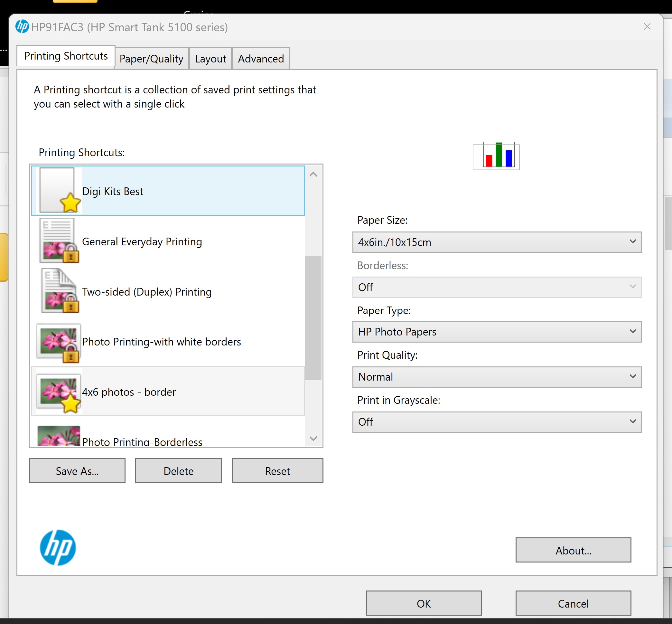Open the Layout tab
Viewport: 672px width, 624px height.
click(210, 59)
